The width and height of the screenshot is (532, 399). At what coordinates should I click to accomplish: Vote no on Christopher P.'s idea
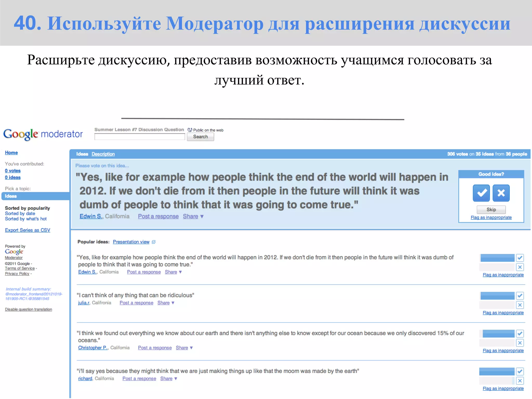[520, 343]
